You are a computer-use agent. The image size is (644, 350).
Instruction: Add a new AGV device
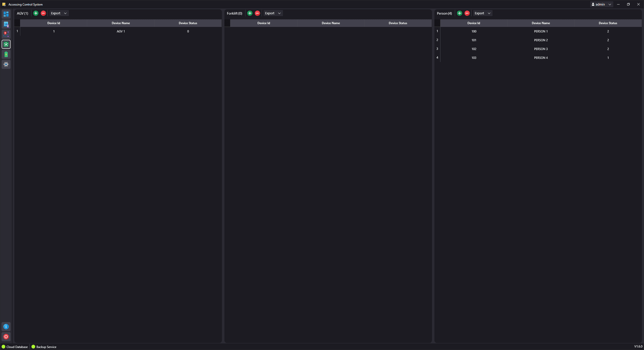pyautogui.click(x=36, y=13)
